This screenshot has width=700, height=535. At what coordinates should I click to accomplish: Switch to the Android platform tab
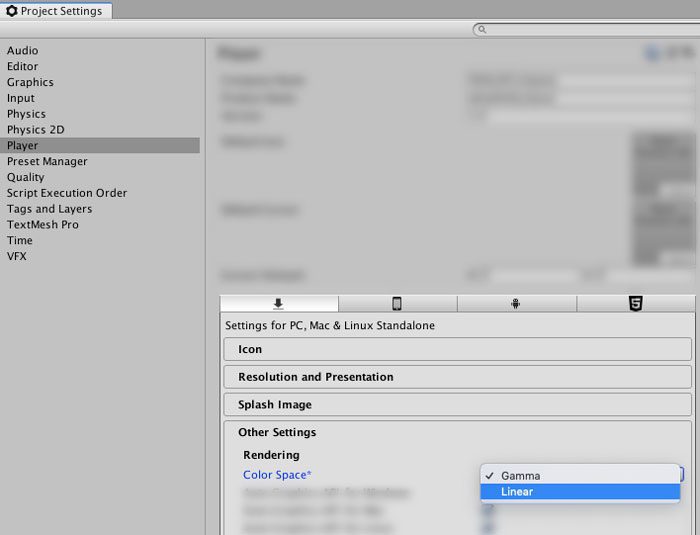click(516, 304)
